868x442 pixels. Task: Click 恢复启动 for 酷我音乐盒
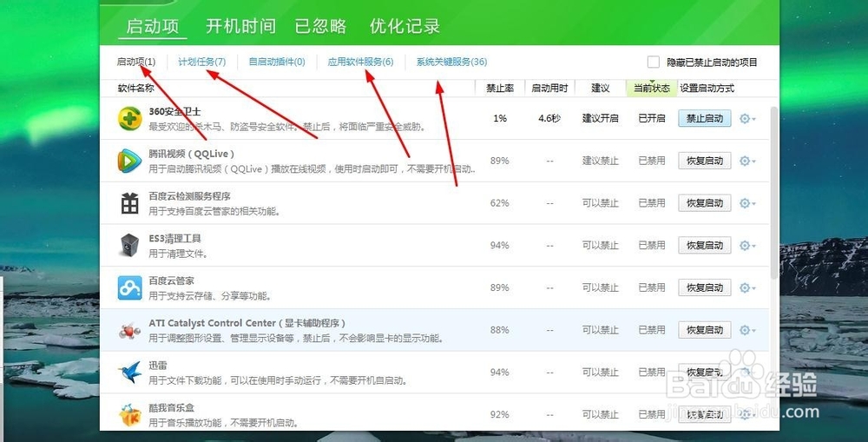(x=705, y=414)
